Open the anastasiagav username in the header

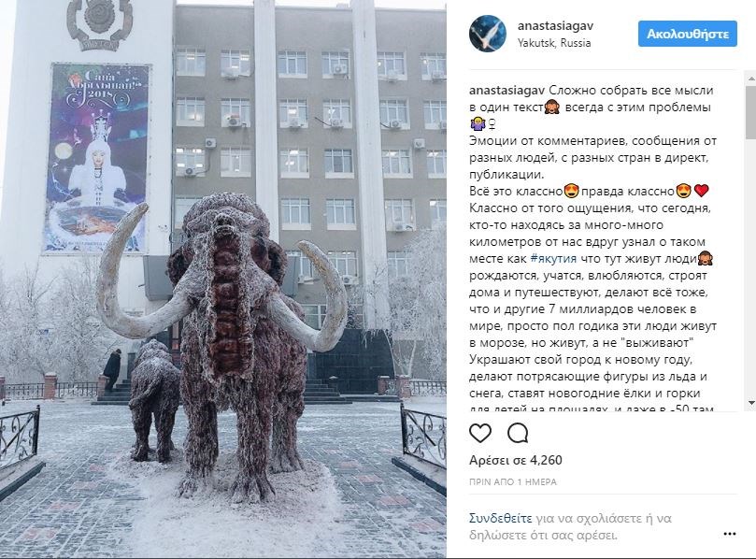tap(555, 26)
